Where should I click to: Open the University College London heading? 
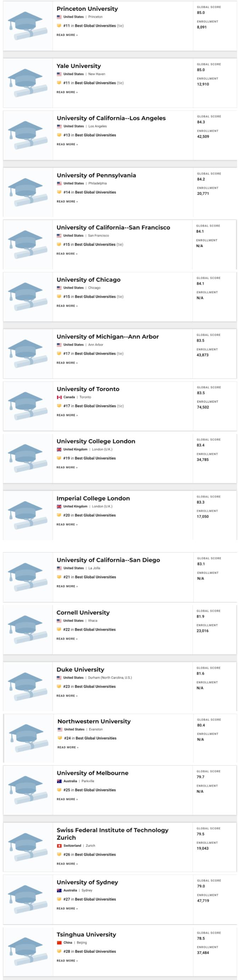point(96,441)
